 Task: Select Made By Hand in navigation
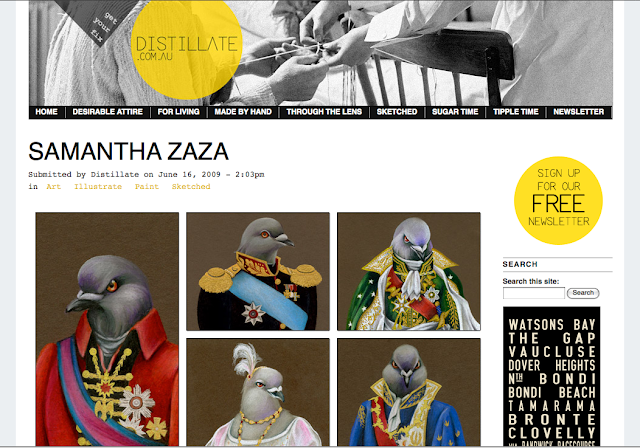point(243,112)
